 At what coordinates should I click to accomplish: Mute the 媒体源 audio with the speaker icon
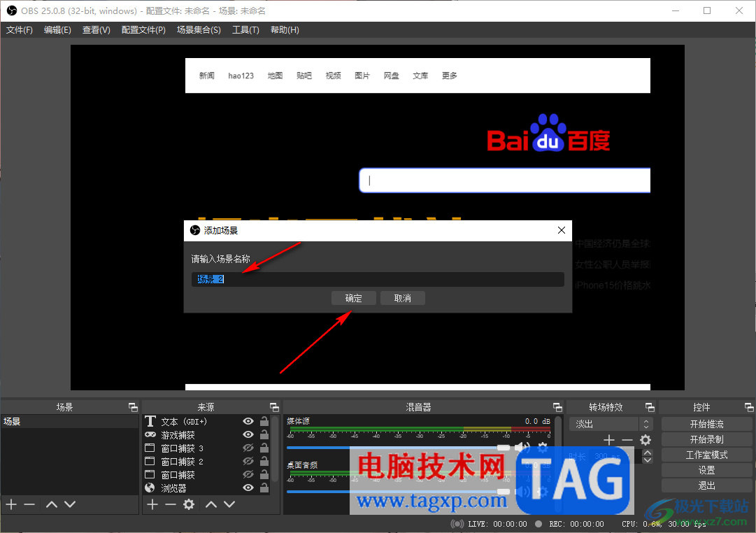(522, 447)
